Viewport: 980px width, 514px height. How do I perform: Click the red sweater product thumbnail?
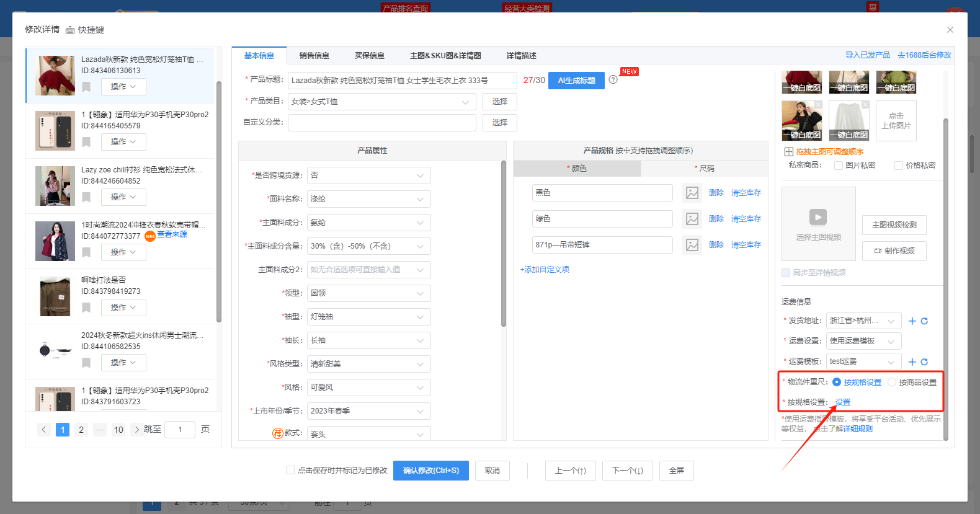[55, 76]
